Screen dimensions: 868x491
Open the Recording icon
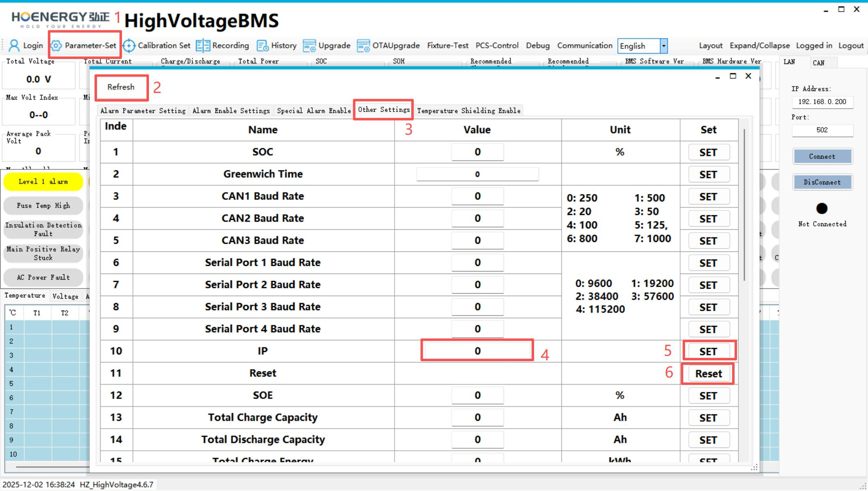(203, 45)
